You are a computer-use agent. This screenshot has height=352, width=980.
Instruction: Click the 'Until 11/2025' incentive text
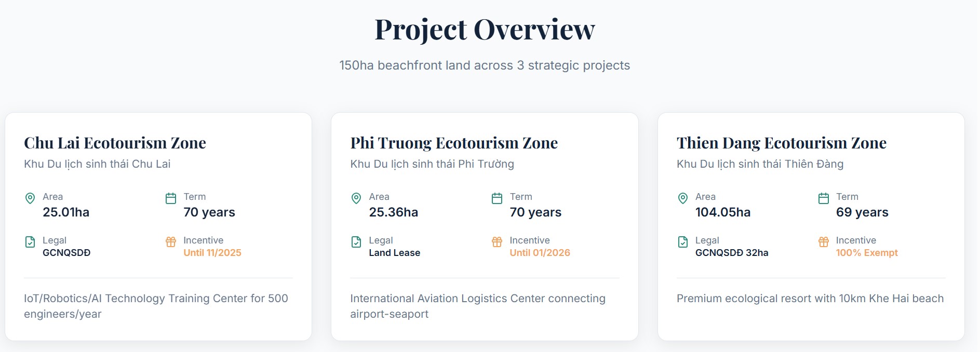tap(212, 253)
